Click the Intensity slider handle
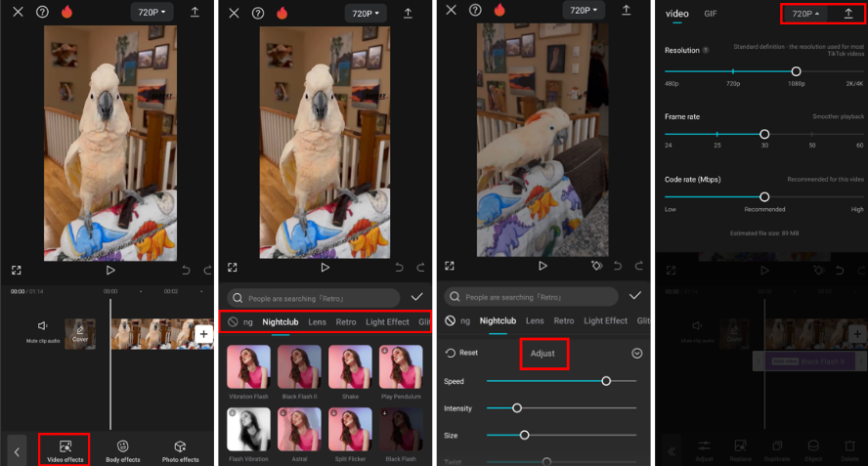Image resolution: width=868 pixels, height=466 pixels. tap(517, 408)
